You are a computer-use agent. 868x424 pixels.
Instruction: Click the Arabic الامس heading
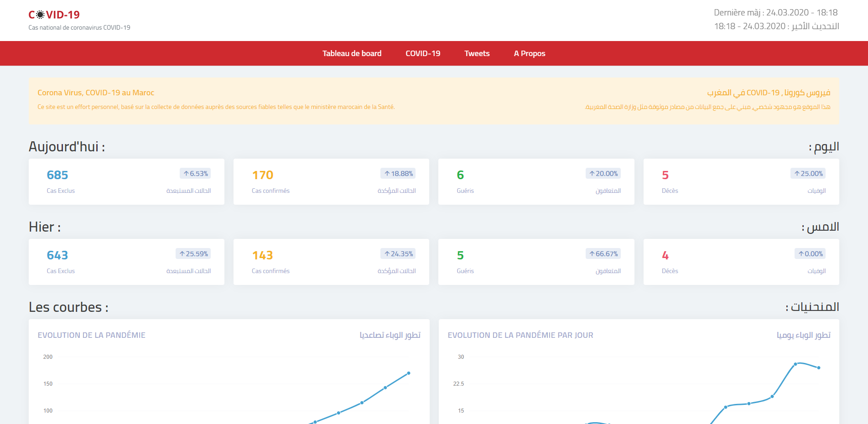(x=820, y=227)
